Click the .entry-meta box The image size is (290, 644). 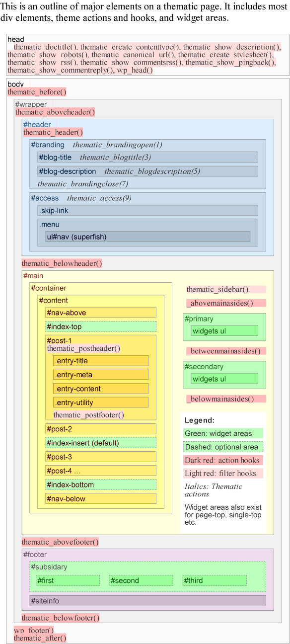(101, 375)
